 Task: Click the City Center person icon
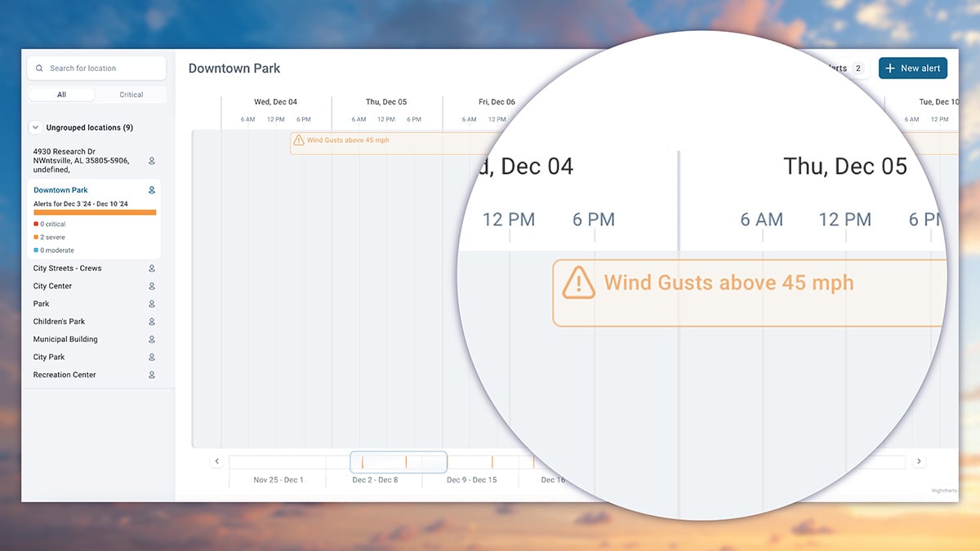[152, 287]
